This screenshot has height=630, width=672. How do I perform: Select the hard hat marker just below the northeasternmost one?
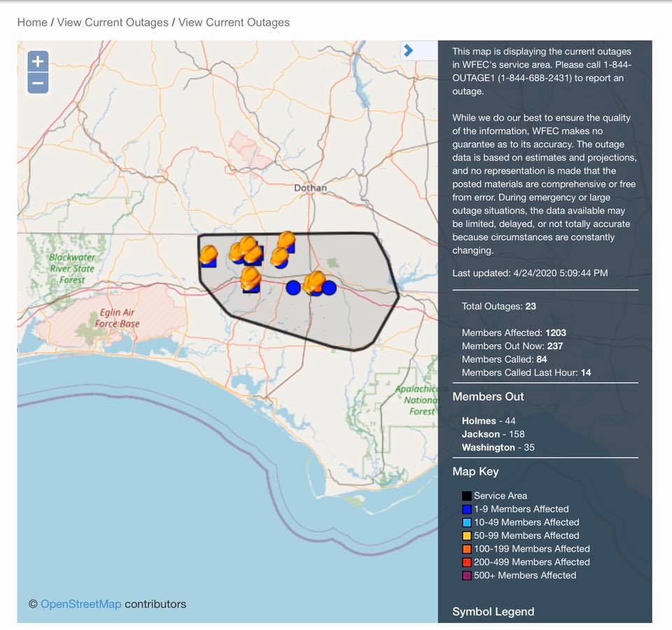pyautogui.click(x=280, y=258)
